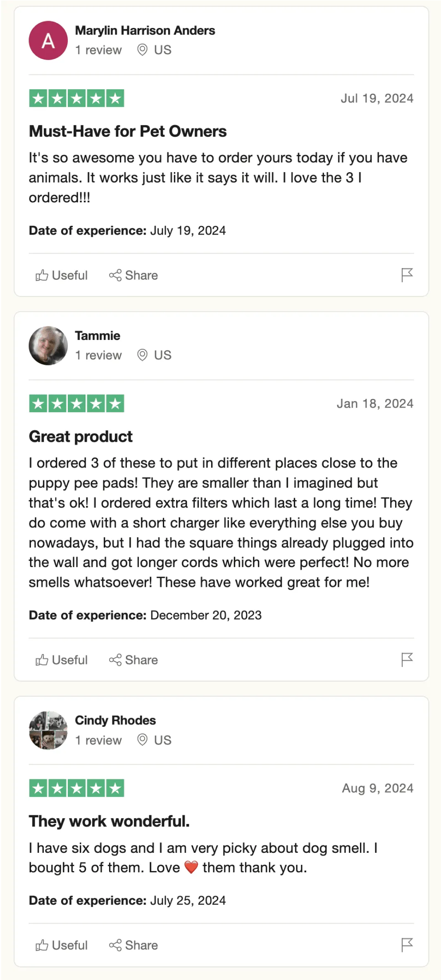Click Cindy Rhodes' profile picture
Screen dimensions: 441x980
[x=48, y=730]
